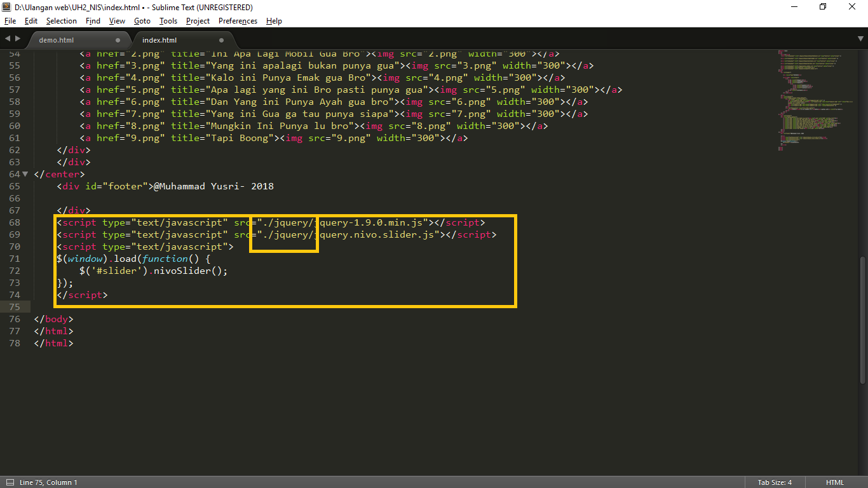This screenshot has height=488, width=868.
Task: Go to next tab with right arrow
Action: click(x=17, y=39)
